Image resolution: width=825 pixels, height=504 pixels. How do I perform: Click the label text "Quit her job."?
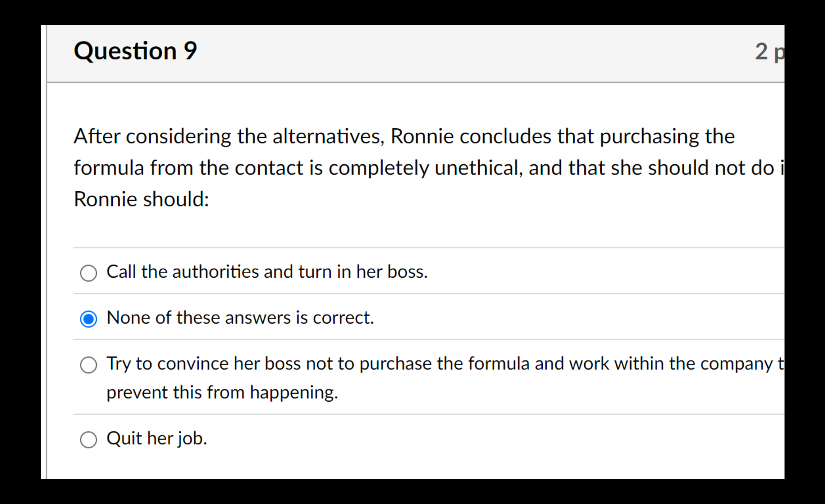click(x=156, y=439)
